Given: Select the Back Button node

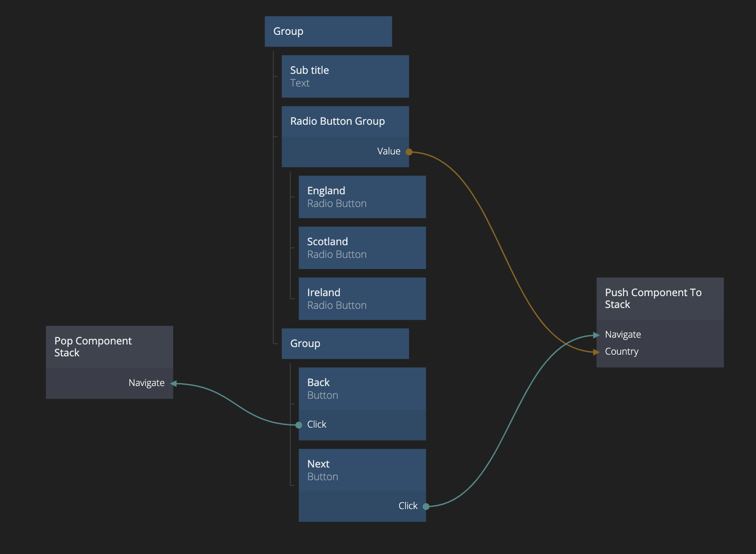Looking at the screenshot, I should tap(362, 389).
